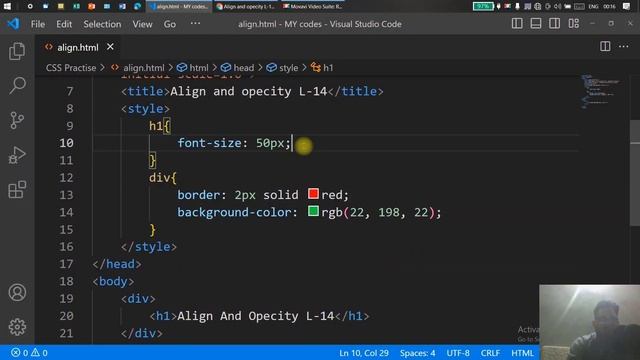Click the closing head tag on line 17
The image size is (640, 360).
click(117, 264)
